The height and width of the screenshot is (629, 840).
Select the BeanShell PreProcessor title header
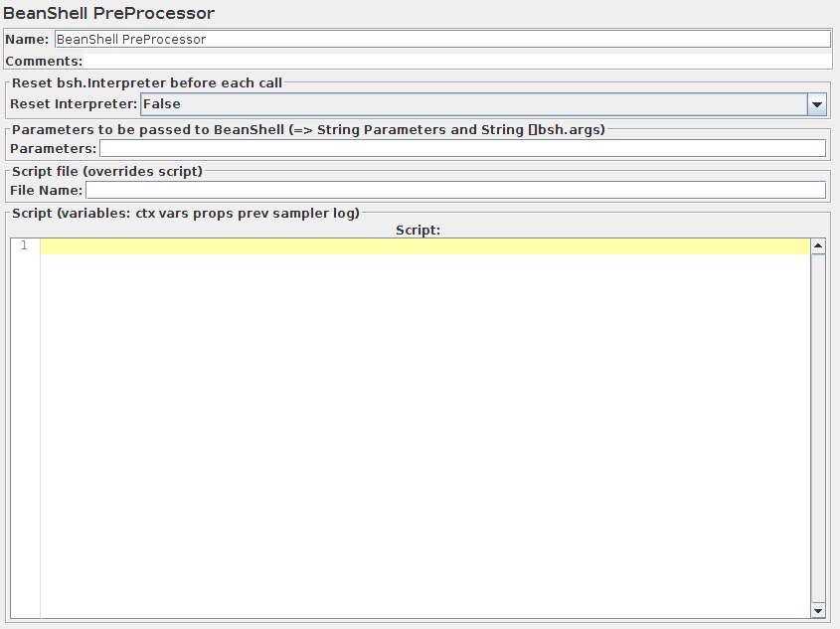(109, 13)
